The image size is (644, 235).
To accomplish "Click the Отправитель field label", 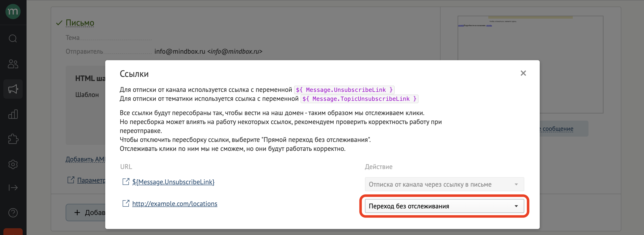I will pyautogui.click(x=84, y=51).
